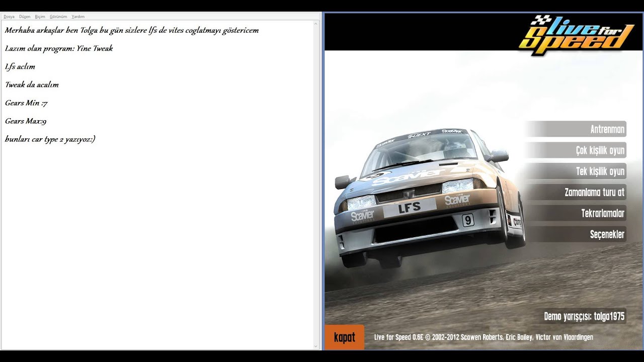Open Seçenekler in the LFS menu
The image size is (644, 362).
(x=576, y=234)
